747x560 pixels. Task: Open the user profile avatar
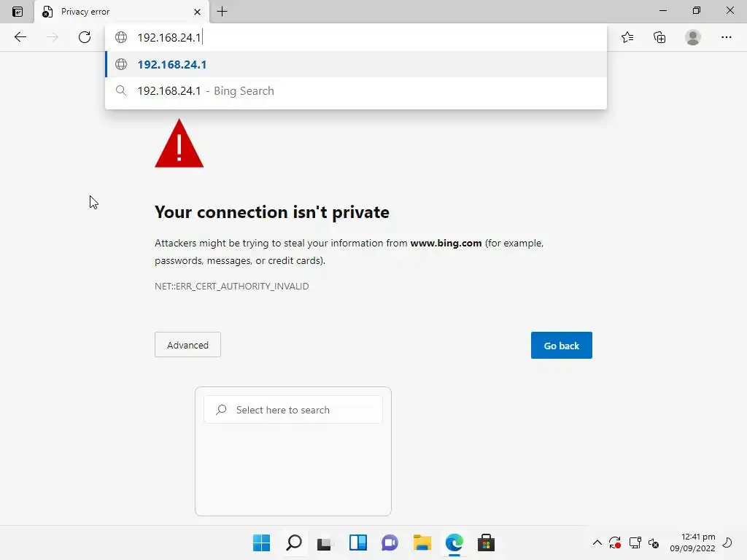pos(693,37)
